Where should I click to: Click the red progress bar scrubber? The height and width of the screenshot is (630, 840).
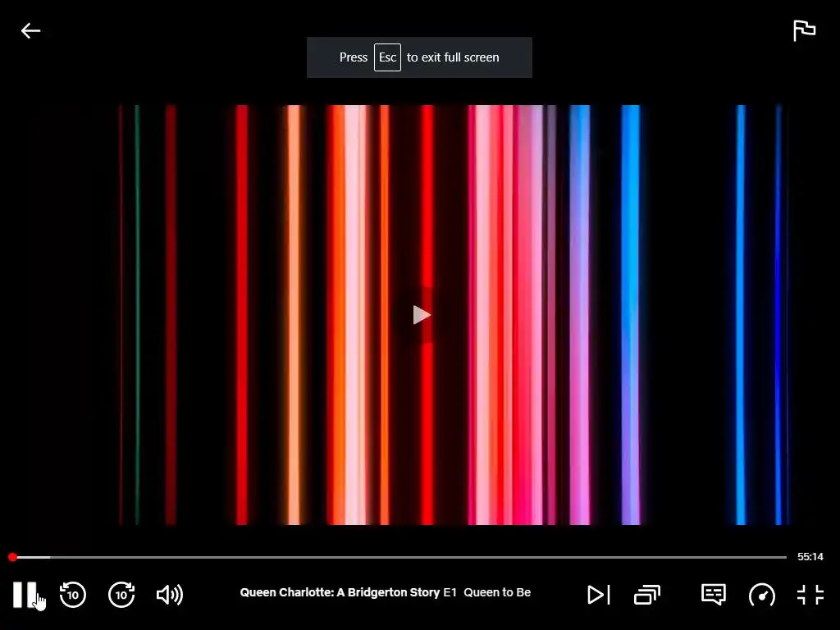[x=13, y=557]
